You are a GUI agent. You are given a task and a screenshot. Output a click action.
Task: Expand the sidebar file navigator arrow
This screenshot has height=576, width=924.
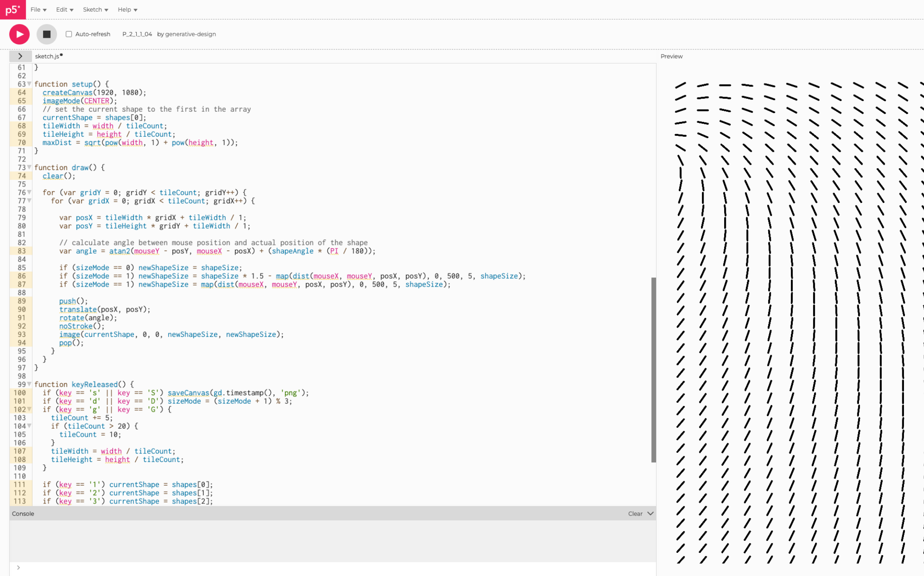[x=20, y=56]
